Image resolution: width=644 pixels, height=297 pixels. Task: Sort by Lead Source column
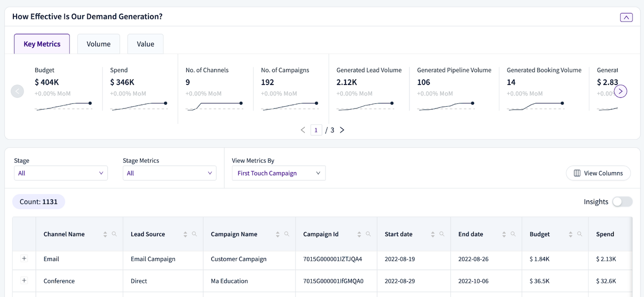(185, 234)
